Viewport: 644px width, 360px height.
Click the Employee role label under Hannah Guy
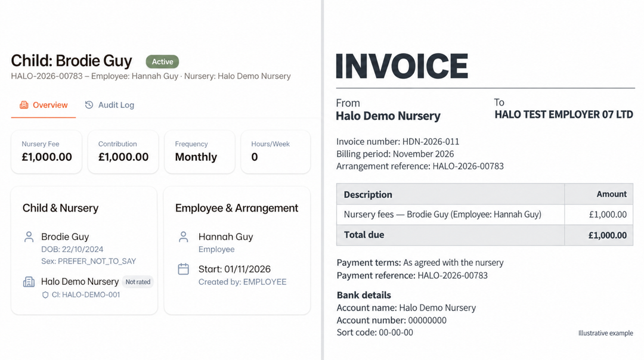coord(216,250)
